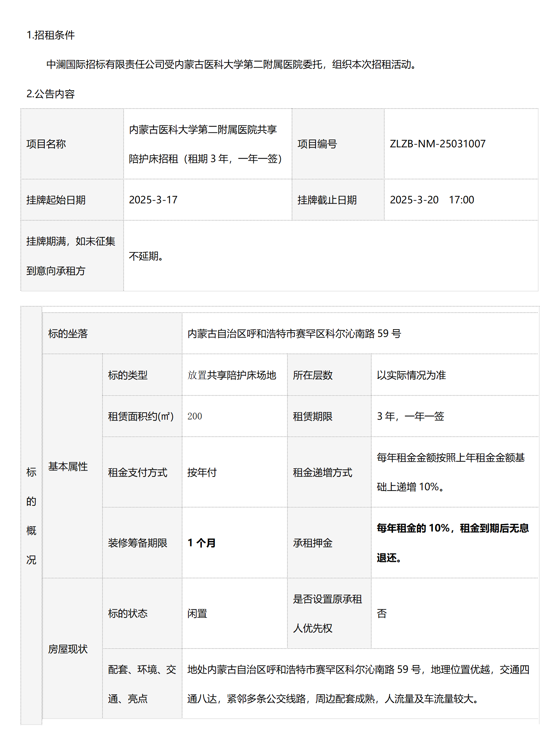The width and height of the screenshot is (559, 756).
Task: Click the "否" priority right value
Action: [x=382, y=614]
